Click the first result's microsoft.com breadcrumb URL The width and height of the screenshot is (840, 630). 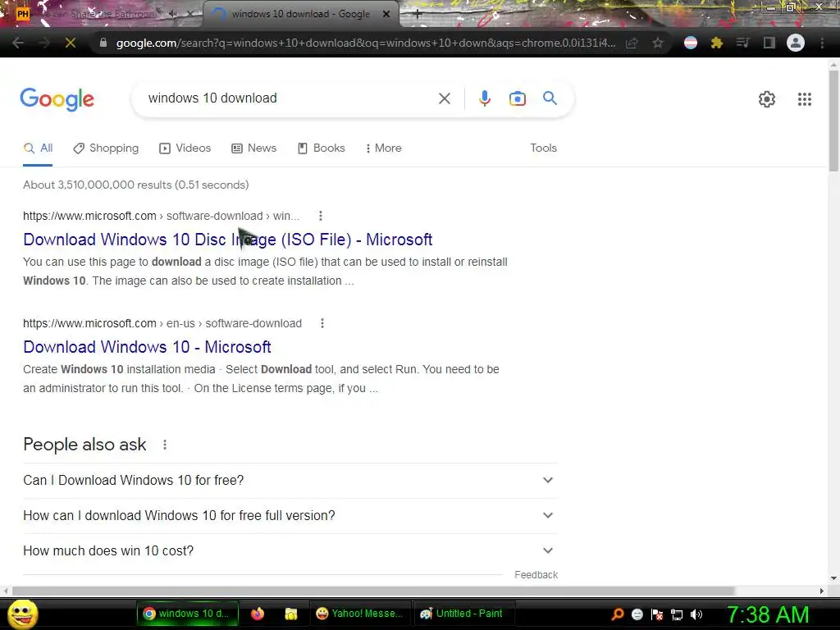point(161,216)
